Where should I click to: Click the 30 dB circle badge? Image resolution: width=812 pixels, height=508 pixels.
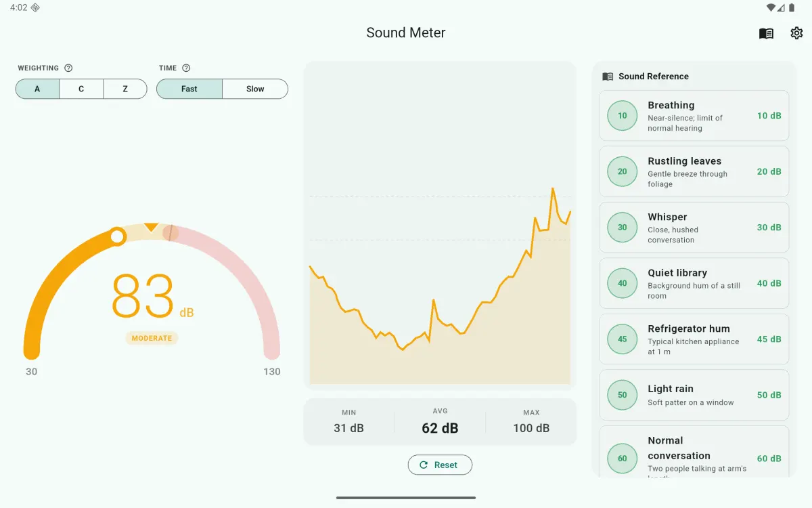[x=623, y=228]
